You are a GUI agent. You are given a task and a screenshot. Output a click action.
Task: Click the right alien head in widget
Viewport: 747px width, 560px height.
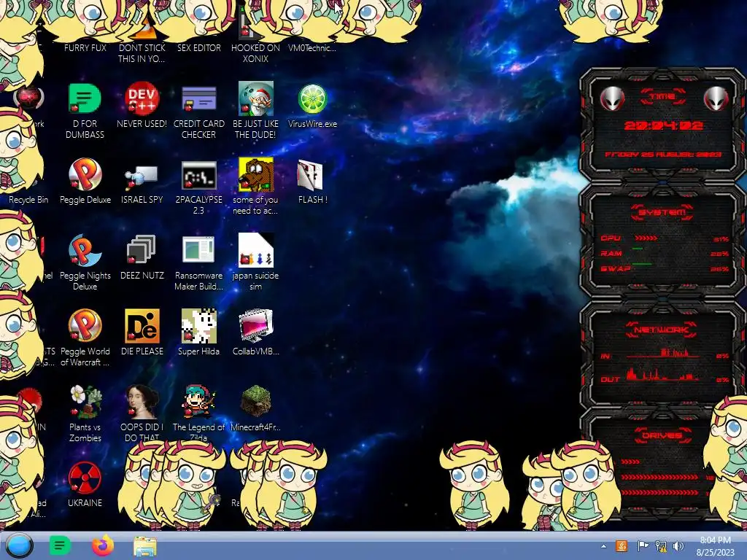tap(716, 98)
